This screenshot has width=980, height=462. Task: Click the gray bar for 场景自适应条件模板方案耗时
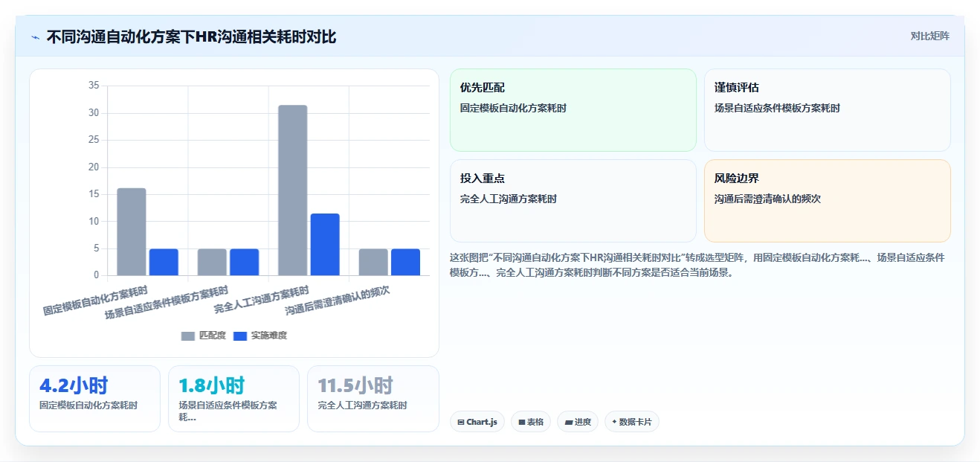212,263
